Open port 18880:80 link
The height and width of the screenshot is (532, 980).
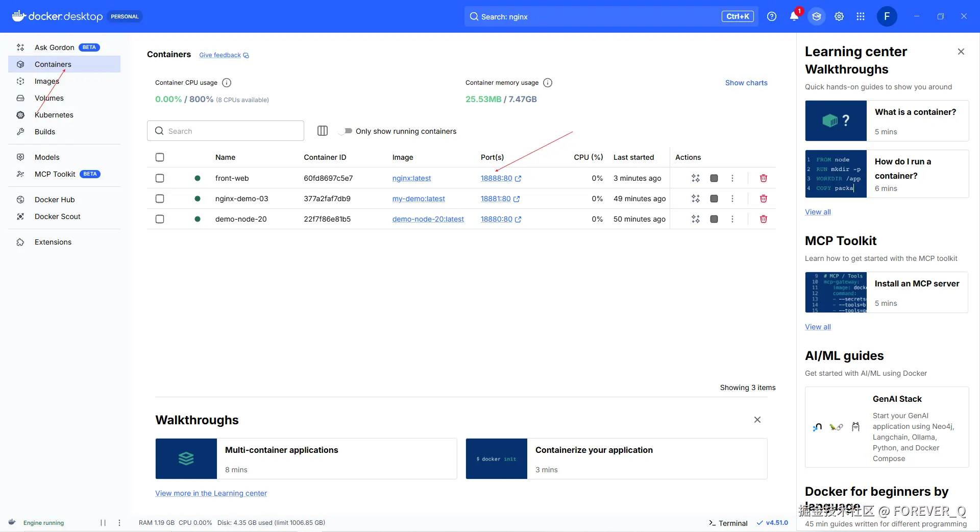[x=501, y=219]
